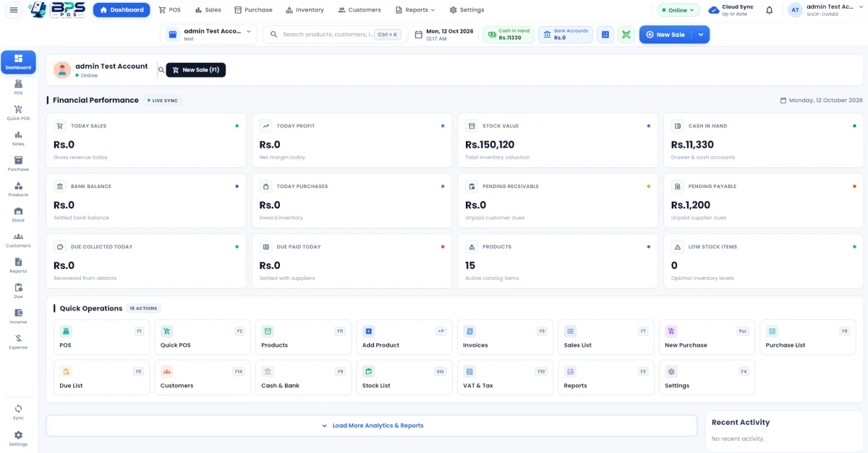Go to Sales in left sidebar

[18, 139]
